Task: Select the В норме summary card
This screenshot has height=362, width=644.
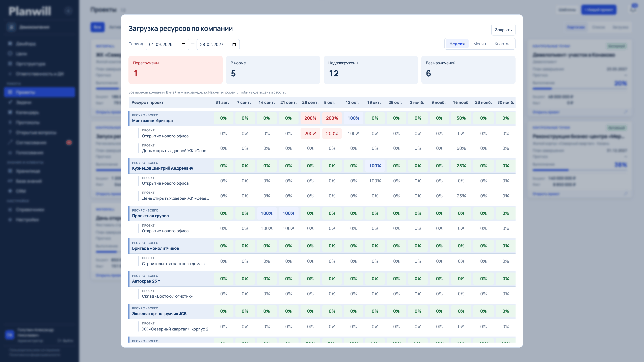Action: click(x=273, y=70)
